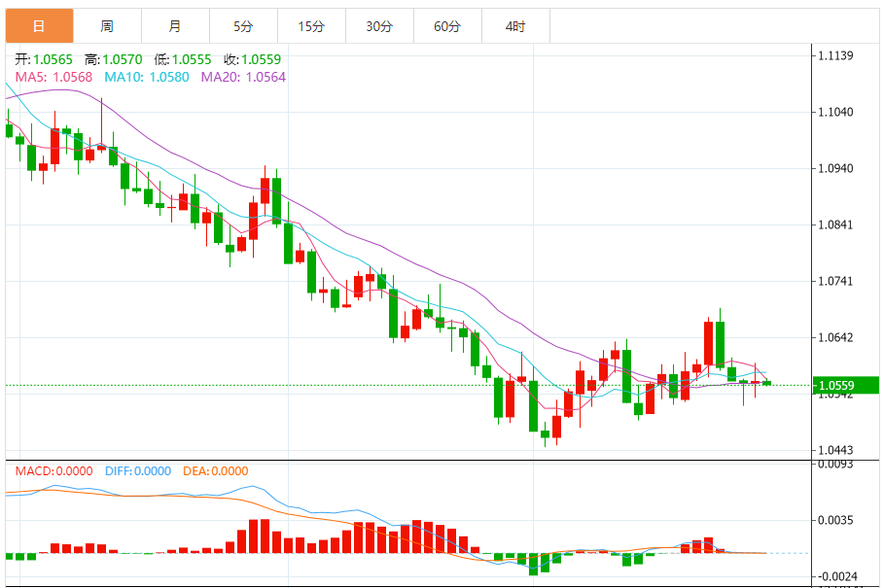Click the opening price 1.0565 value

[53, 59]
